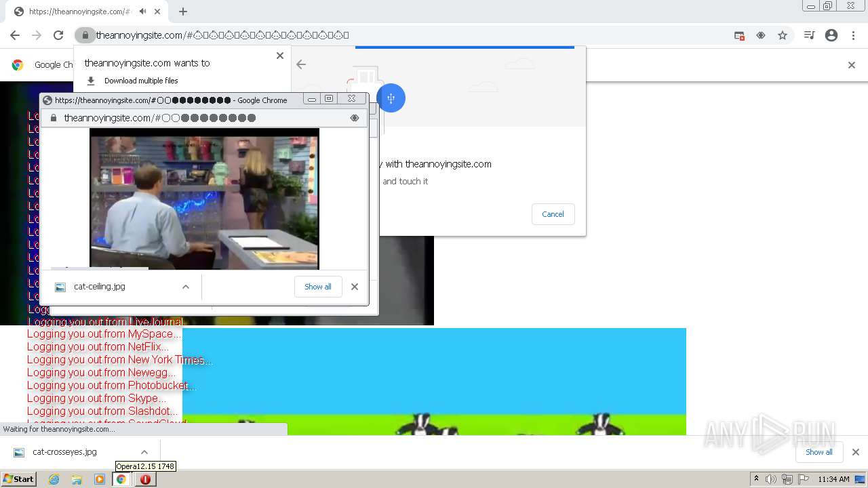Close the main window download shelf

click(x=856, y=452)
